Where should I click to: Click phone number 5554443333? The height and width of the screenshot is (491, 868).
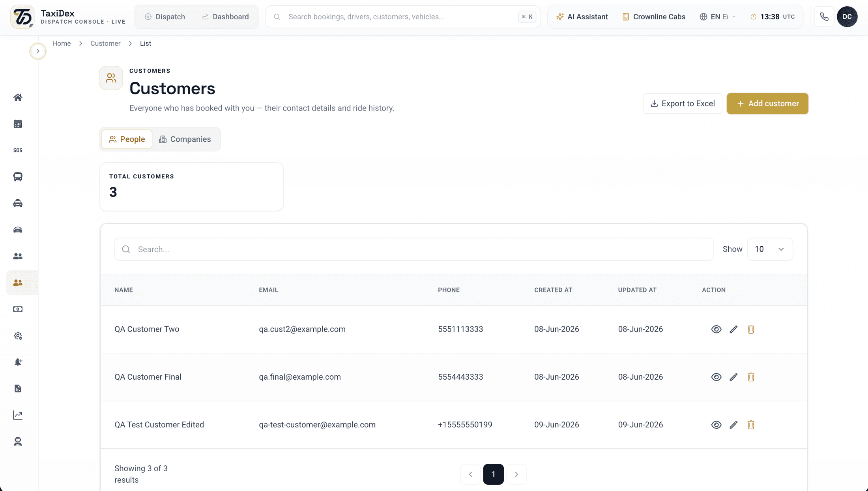460,377
